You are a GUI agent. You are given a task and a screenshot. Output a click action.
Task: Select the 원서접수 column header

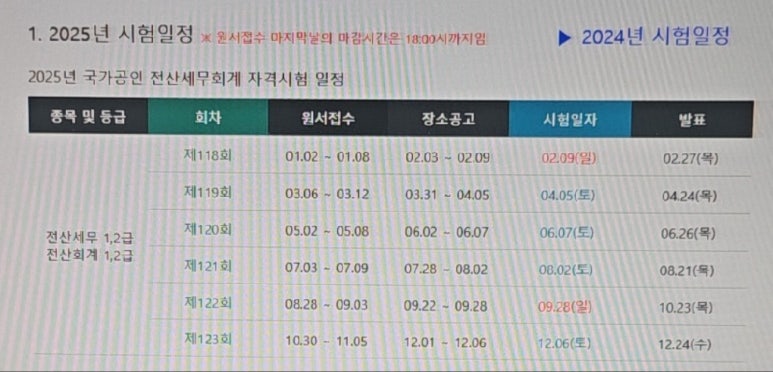point(328,119)
